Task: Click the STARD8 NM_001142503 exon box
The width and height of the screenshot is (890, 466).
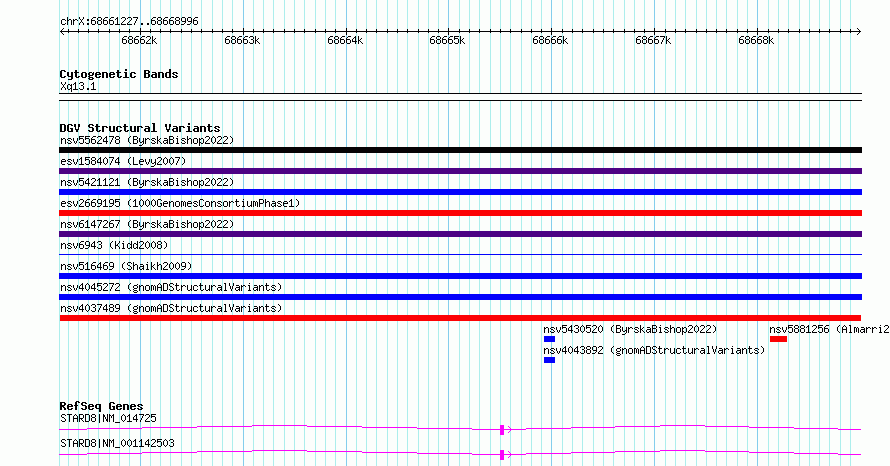Action: [502, 455]
